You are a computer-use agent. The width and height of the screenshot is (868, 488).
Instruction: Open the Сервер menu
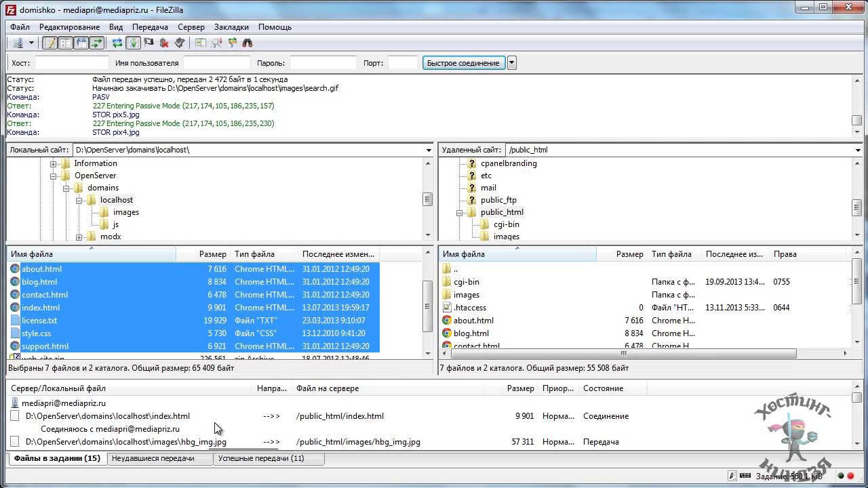(x=191, y=27)
